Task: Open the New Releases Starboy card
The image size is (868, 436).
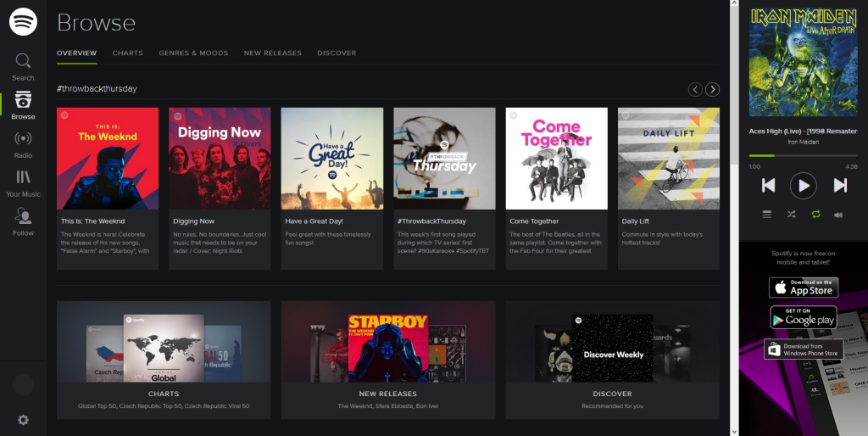Action: 388,361
